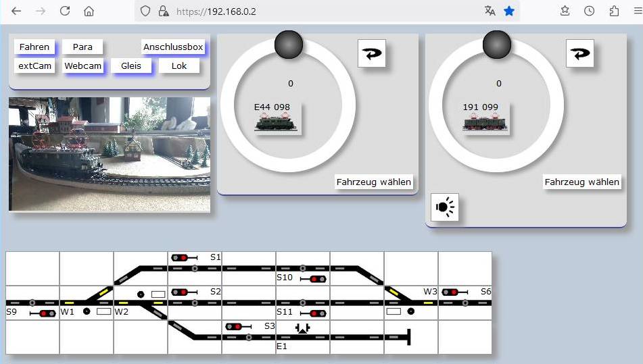Image resolution: width=643 pixels, height=364 pixels.
Task: Click the webcam image of the layout
Action: 110,154
